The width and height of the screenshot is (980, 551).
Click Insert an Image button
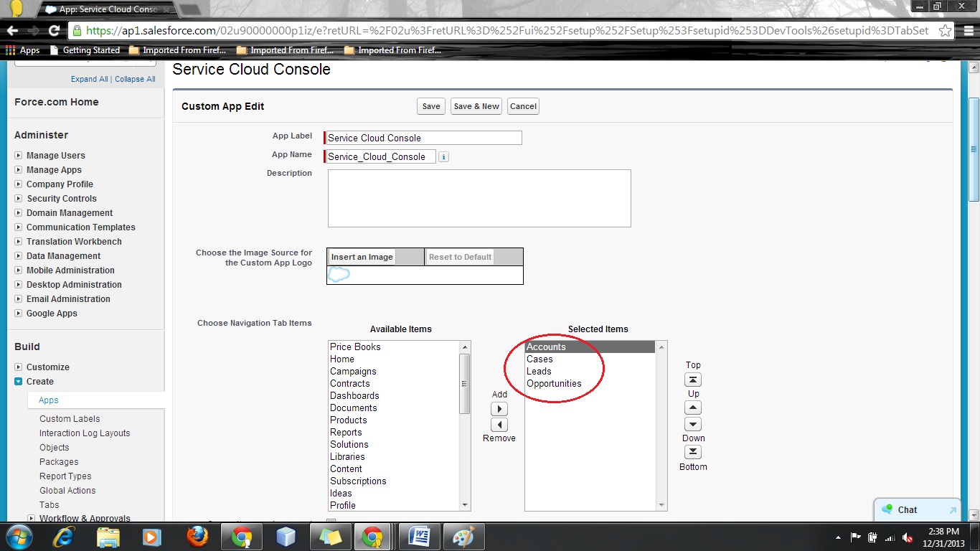click(x=362, y=257)
